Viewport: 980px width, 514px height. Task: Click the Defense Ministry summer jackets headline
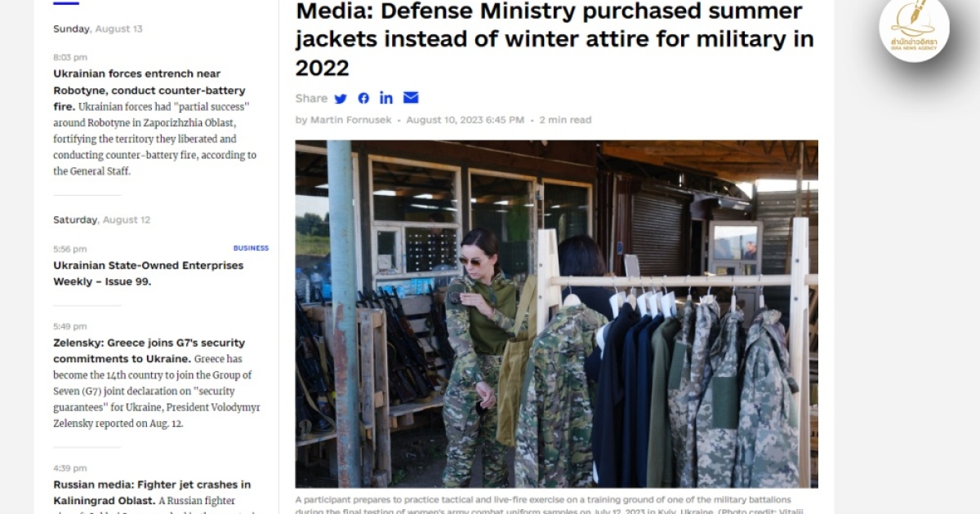pos(555,39)
